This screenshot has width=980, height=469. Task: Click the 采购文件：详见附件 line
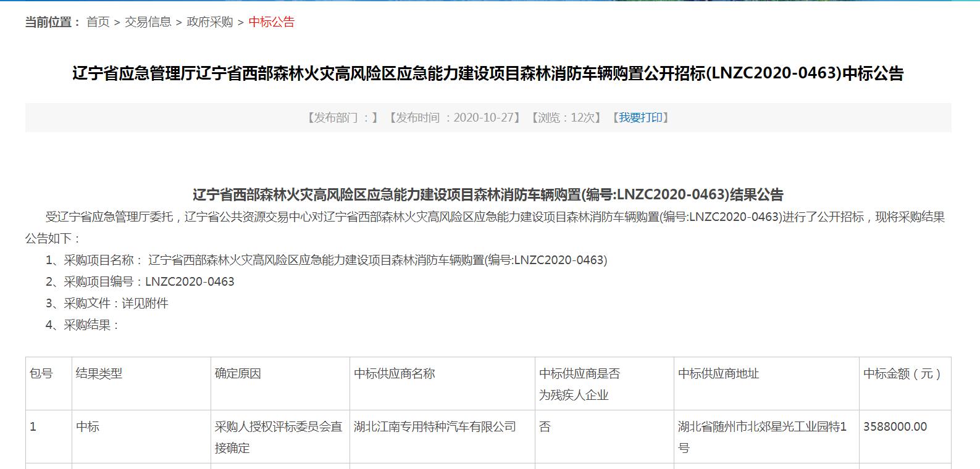107,303
